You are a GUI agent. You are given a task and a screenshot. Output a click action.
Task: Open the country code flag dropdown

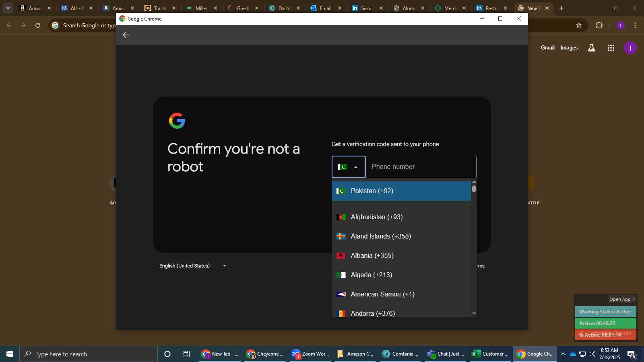pyautogui.click(x=349, y=167)
